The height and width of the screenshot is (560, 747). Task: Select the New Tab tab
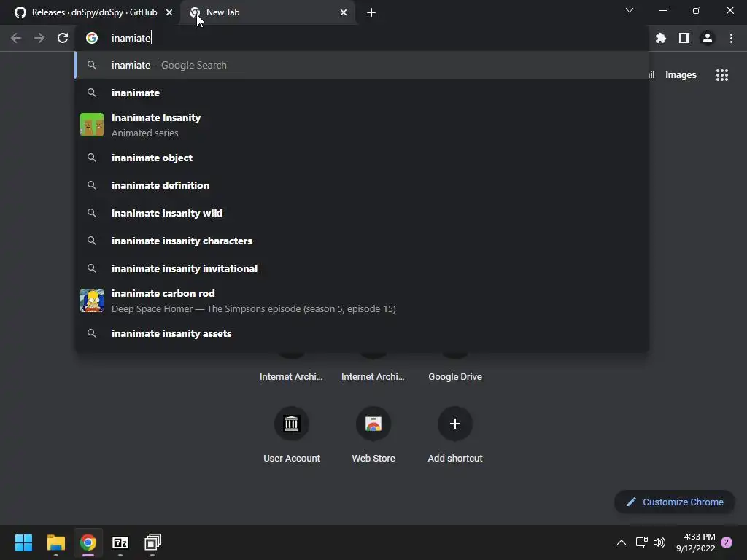267,12
